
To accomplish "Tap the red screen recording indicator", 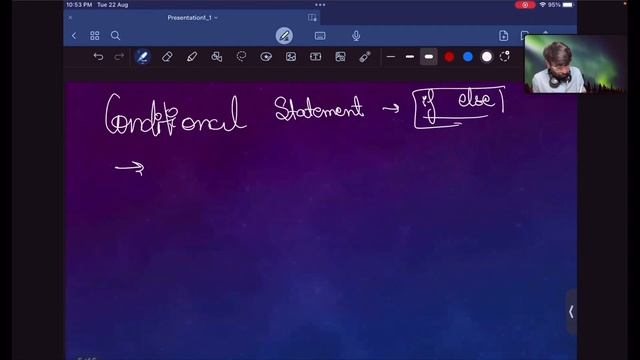I will [x=525, y=5].
